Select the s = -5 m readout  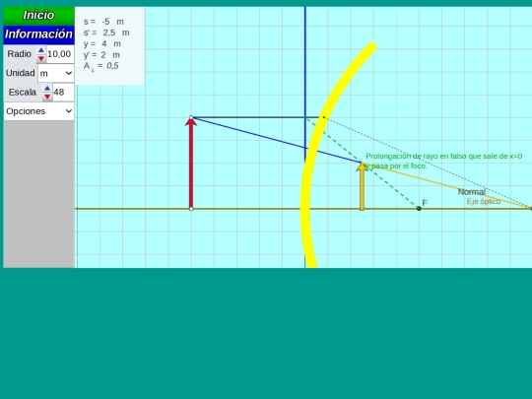(103, 22)
